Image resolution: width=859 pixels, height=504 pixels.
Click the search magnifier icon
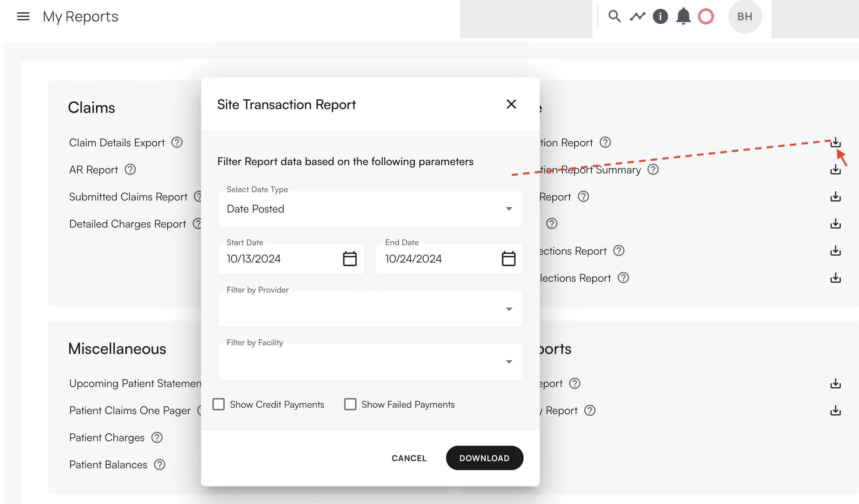tap(614, 16)
